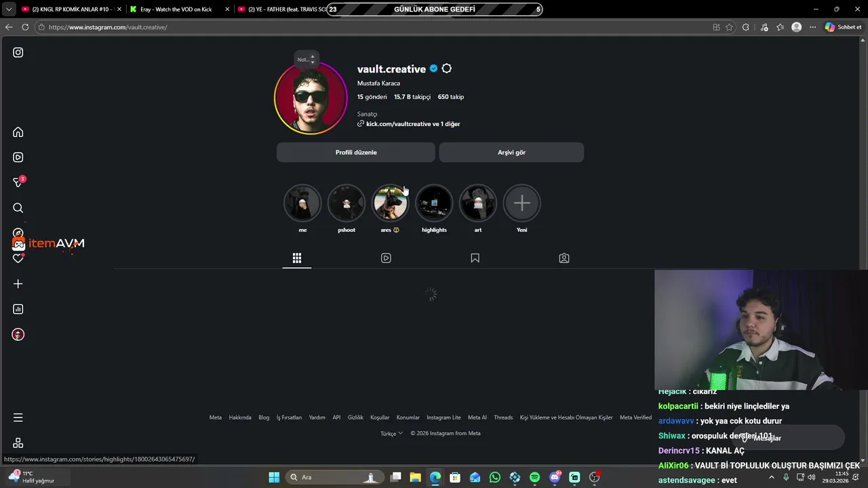Open the settings gear next to username
Viewport: 868px width, 488px height.
pyautogui.click(x=446, y=68)
